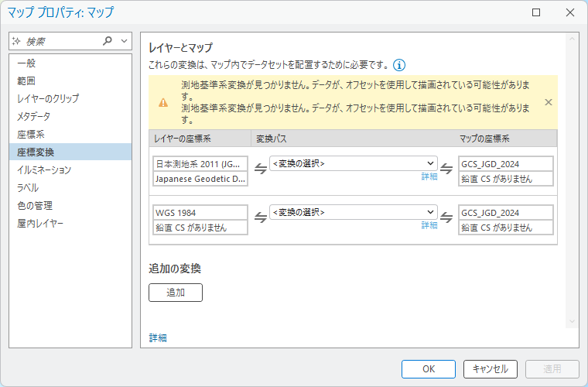Open the 詳細 link at bottom of panel
588x387 pixels.
pos(158,338)
